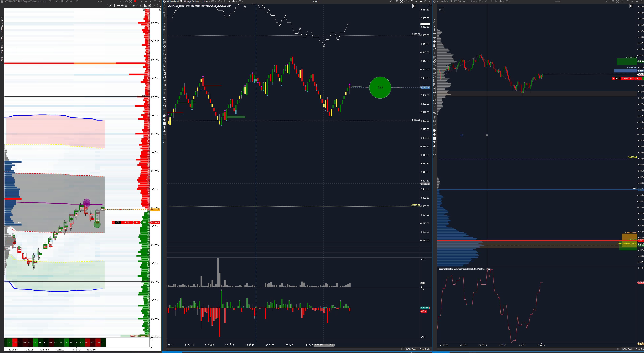Toggle the round record indicator on right chart
Viewport: 644px width, 353px height.
pos(622,1)
